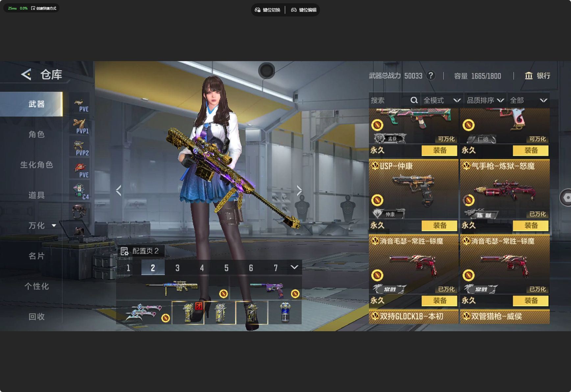
Task: Equip the USP-仲康 pistol
Action: [x=439, y=225]
